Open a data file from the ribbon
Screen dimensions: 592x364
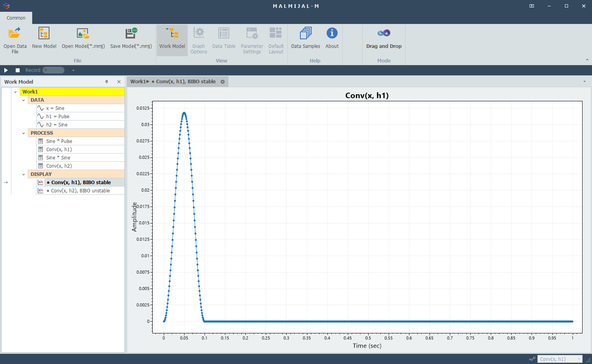pos(15,40)
